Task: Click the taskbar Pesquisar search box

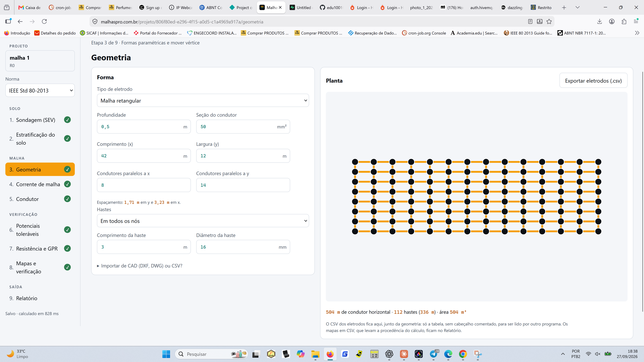Action: 211,354
